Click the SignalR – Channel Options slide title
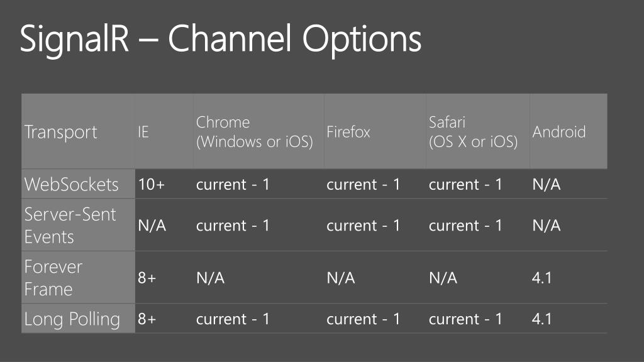Screen dimensions: 644x362 pos(221,39)
